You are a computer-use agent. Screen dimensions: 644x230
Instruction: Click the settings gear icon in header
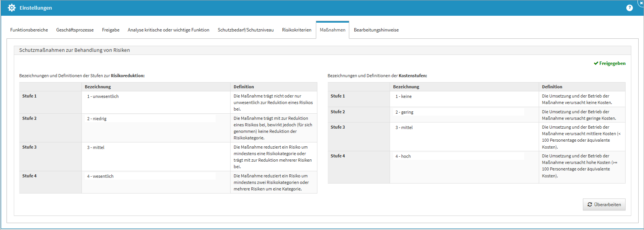pos(12,8)
